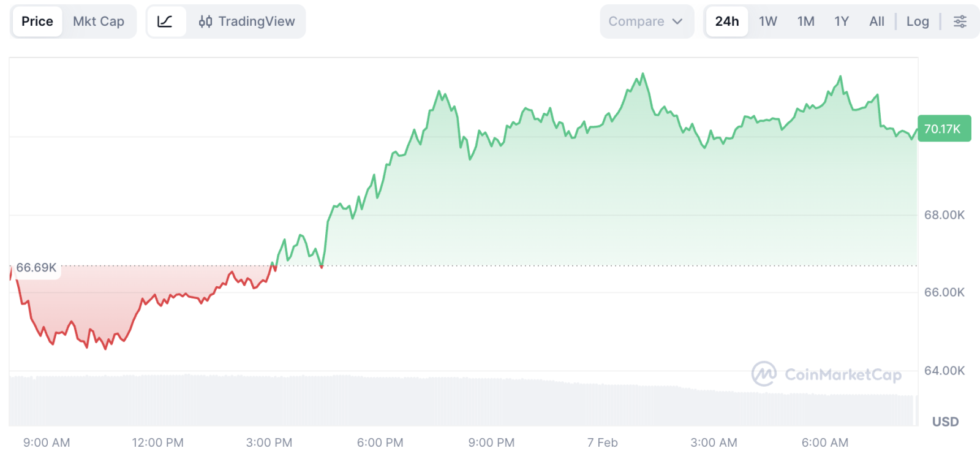Open chart settings sliders icon
The height and width of the screenshot is (451, 980).
coord(960,21)
